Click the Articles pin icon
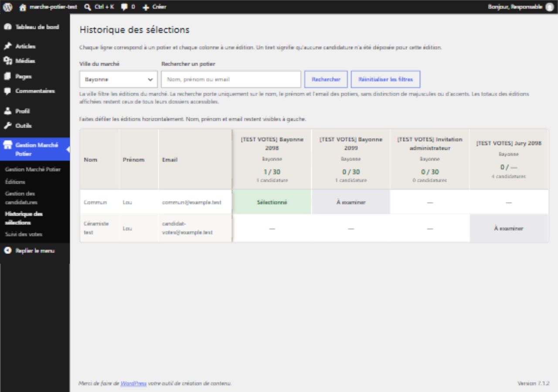 pos(7,46)
